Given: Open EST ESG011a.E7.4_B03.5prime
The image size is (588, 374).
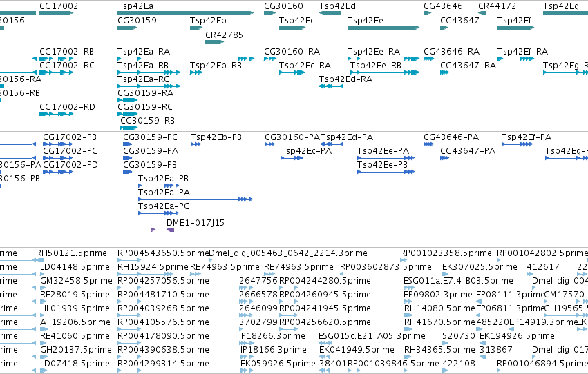Looking at the screenshot, I should (458, 281).
